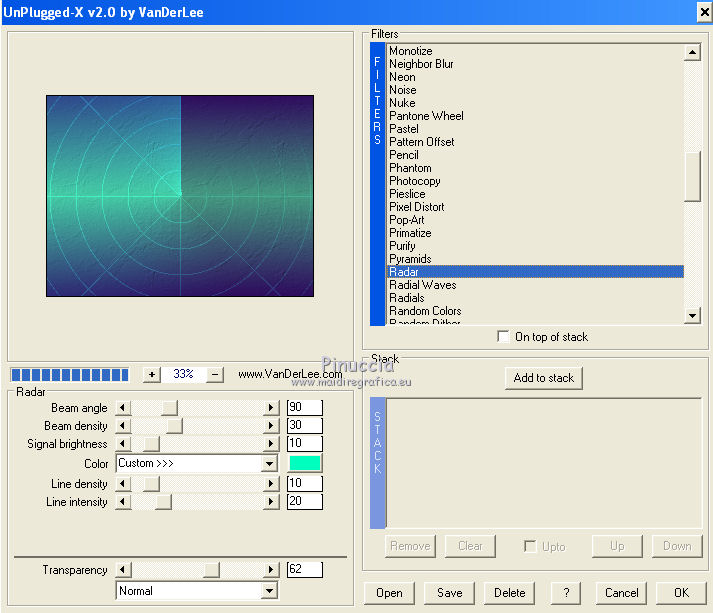The image size is (713, 613).
Task: Click the question mark help button
Action: point(566,592)
